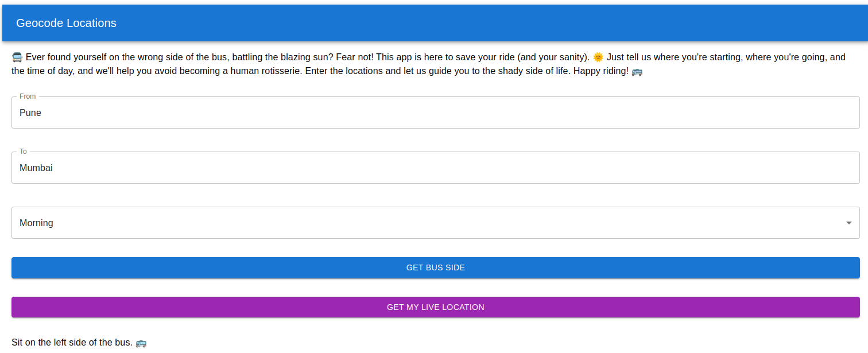Viewport: 868px width, 353px height.
Task: Click the 'Sit on the left side' result text
Action: point(72,343)
